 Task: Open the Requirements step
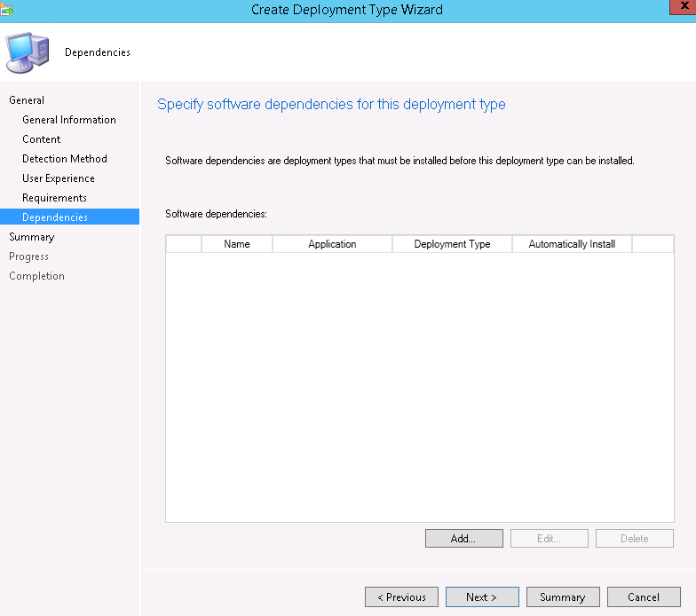(x=55, y=198)
